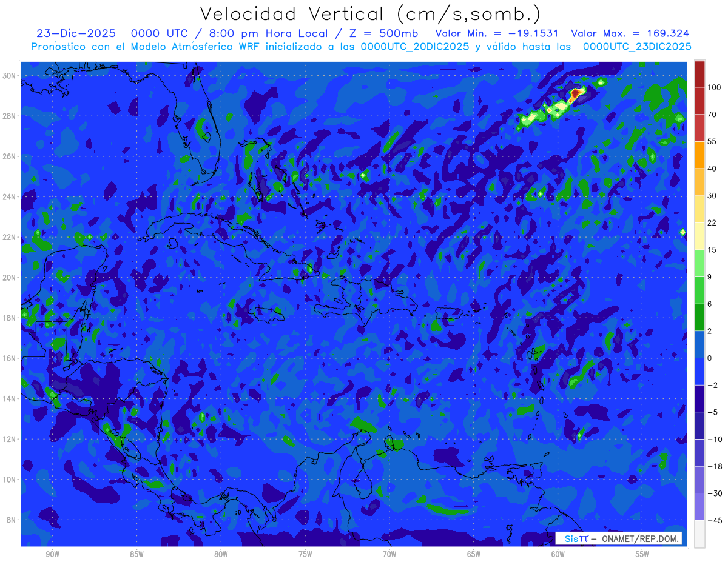The height and width of the screenshot is (562, 728).
Task: Click the 70W longitude label
Action: tap(389, 554)
